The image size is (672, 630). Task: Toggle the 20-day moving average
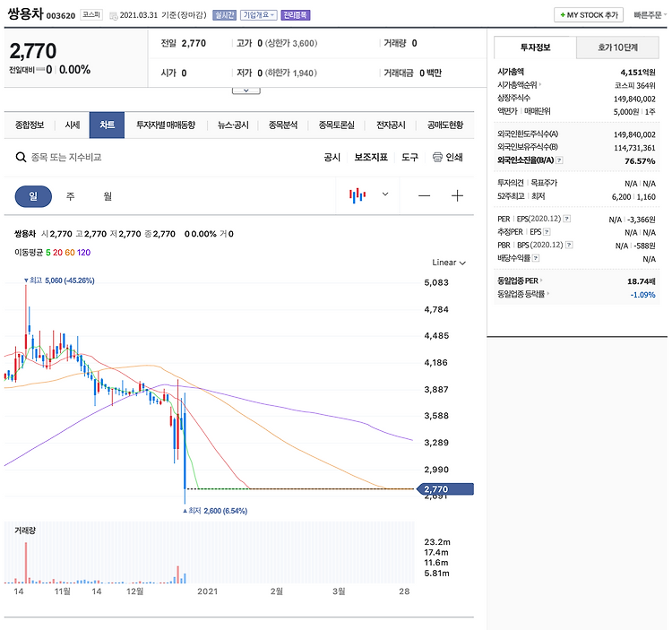click(x=57, y=253)
